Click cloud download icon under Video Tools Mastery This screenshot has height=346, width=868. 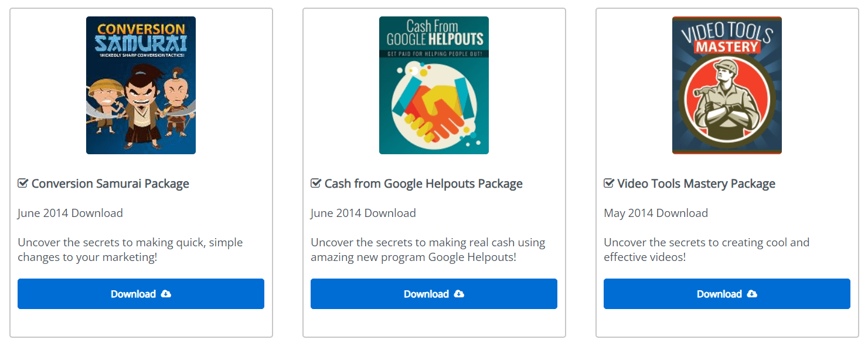(752, 294)
